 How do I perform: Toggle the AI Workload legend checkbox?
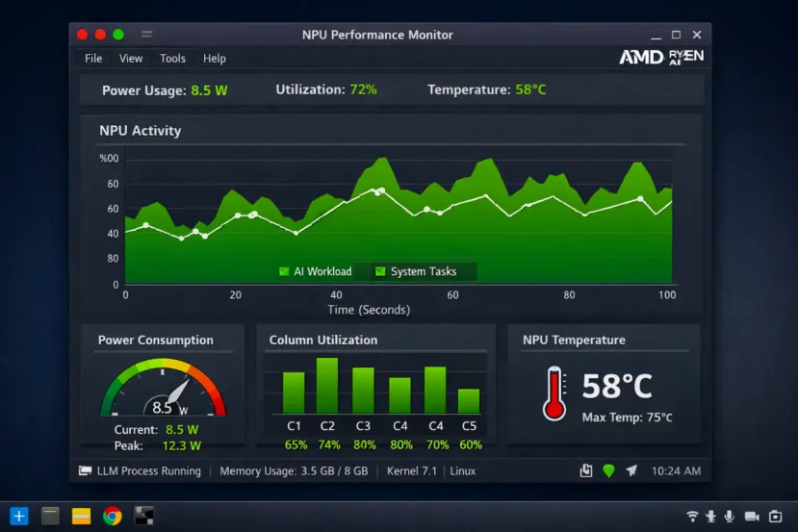pos(284,271)
